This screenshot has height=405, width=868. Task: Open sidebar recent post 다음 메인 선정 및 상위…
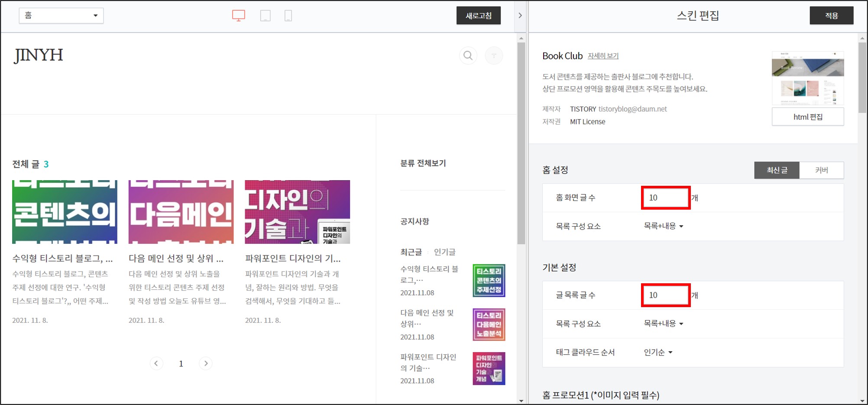pos(427,318)
